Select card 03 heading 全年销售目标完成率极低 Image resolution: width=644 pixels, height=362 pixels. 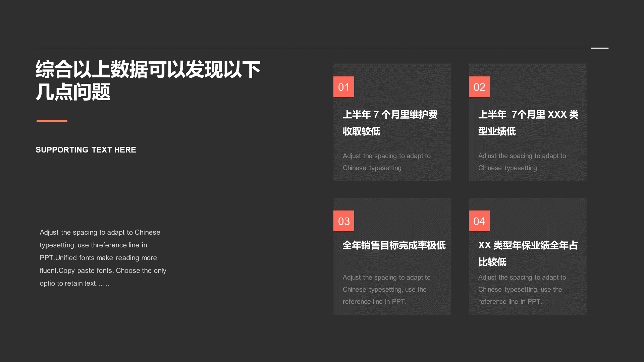coord(394,245)
